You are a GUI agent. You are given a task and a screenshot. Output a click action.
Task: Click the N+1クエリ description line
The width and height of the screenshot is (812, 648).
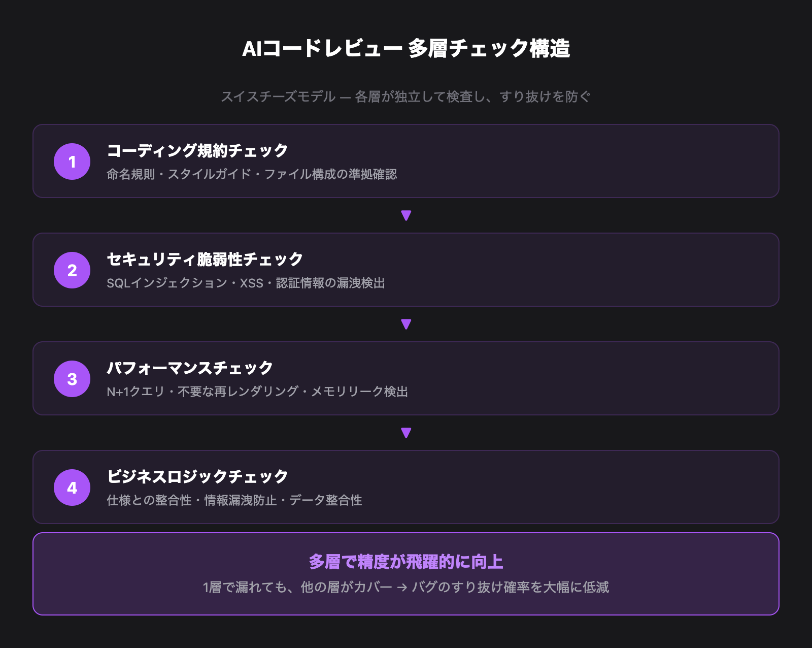click(x=257, y=392)
